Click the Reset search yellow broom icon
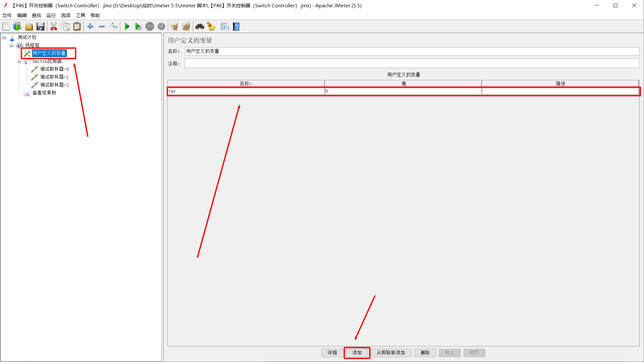This screenshot has height=362, width=644. pos(211,27)
